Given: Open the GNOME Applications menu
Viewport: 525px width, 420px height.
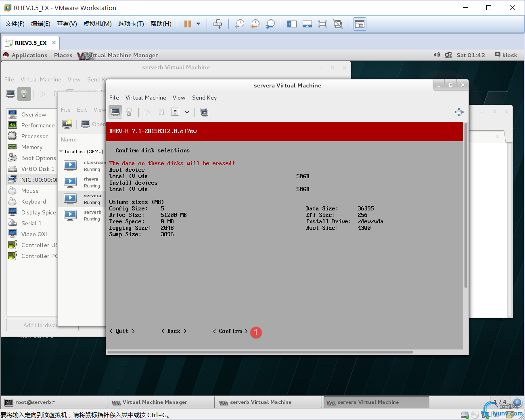Looking at the screenshot, I should [x=29, y=55].
